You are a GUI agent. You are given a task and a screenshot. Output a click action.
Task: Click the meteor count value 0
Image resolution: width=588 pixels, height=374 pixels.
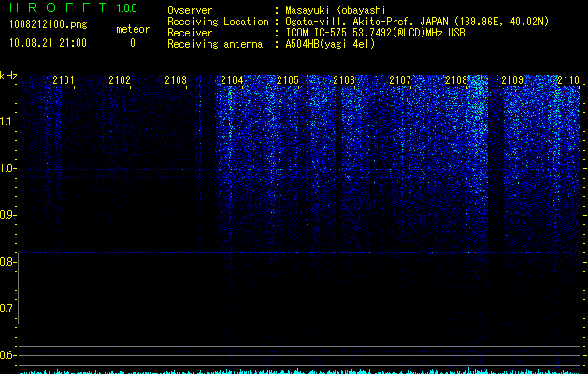[x=133, y=43]
